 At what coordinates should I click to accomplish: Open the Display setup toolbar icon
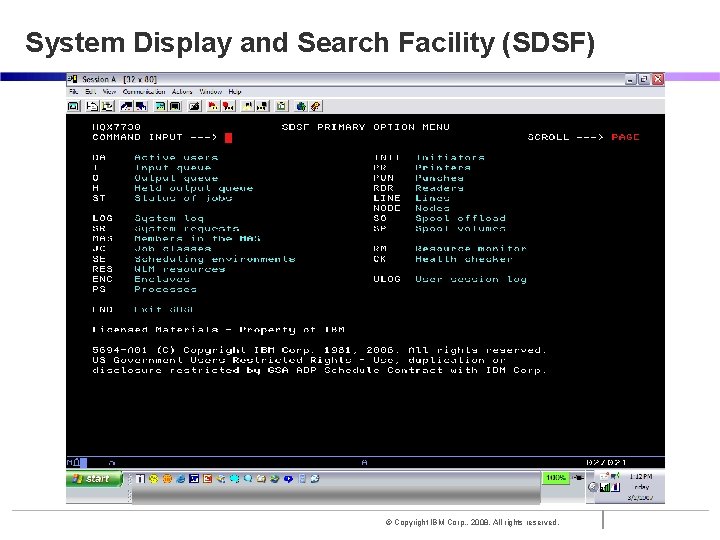coord(160,106)
